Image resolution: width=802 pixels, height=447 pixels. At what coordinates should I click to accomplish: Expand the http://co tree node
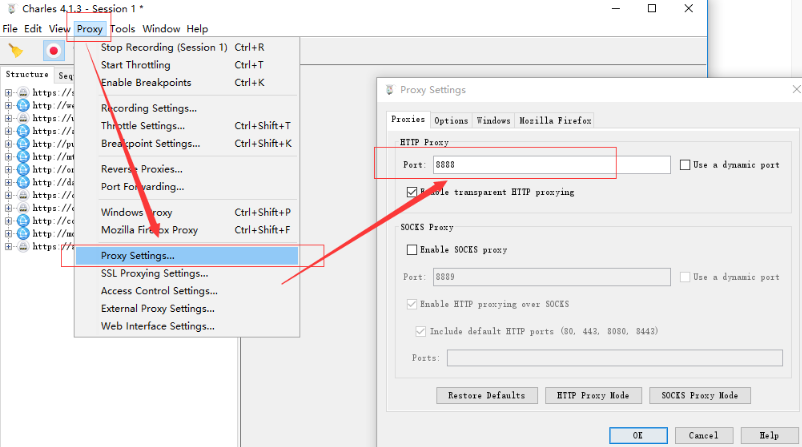point(8,220)
